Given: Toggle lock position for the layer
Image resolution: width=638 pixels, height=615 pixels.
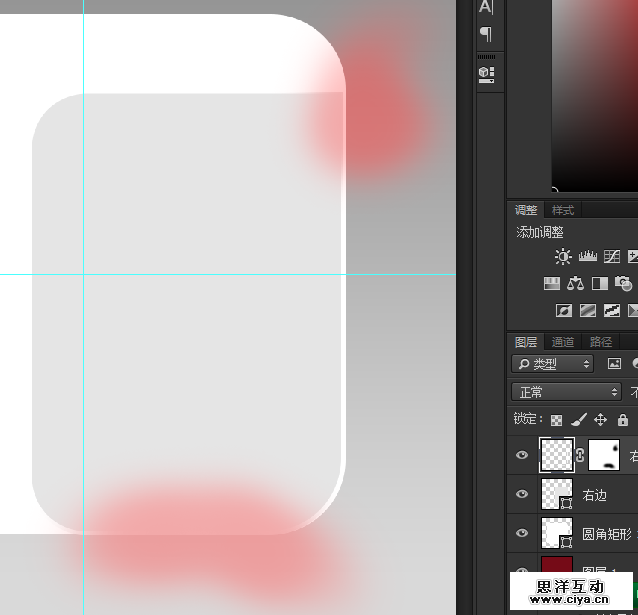Looking at the screenshot, I should pyautogui.click(x=601, y=420).
